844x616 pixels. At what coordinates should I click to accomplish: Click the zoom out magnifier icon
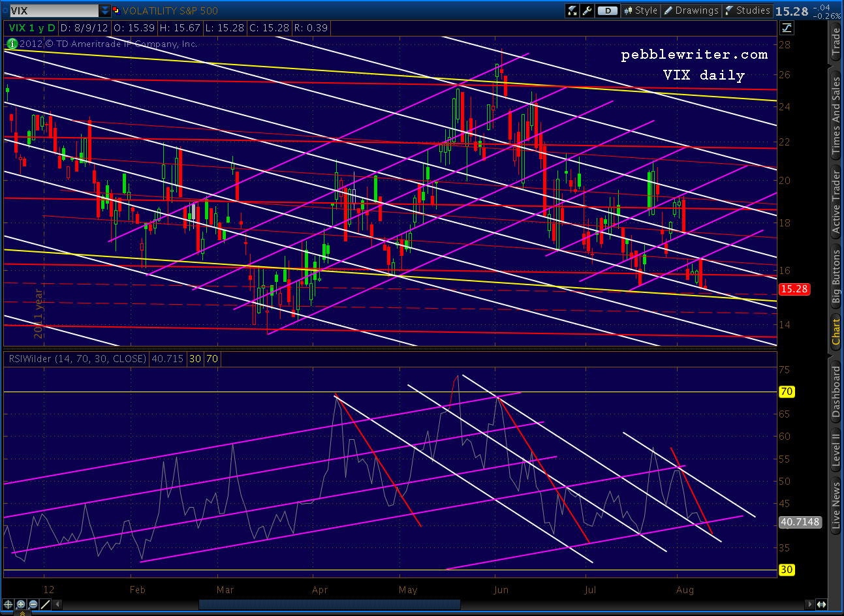33,605
